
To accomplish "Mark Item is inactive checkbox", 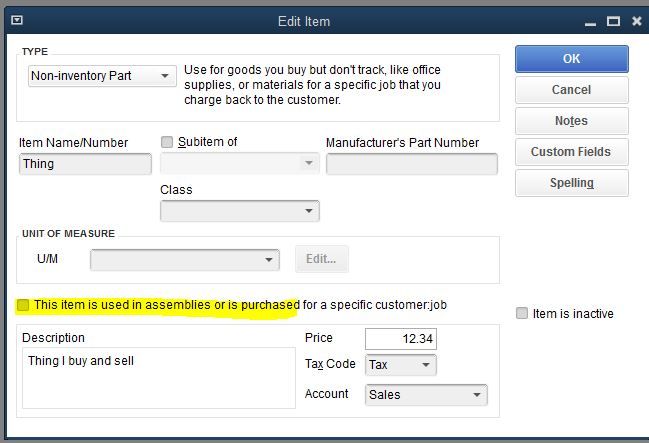I will [x=522, y=313].
